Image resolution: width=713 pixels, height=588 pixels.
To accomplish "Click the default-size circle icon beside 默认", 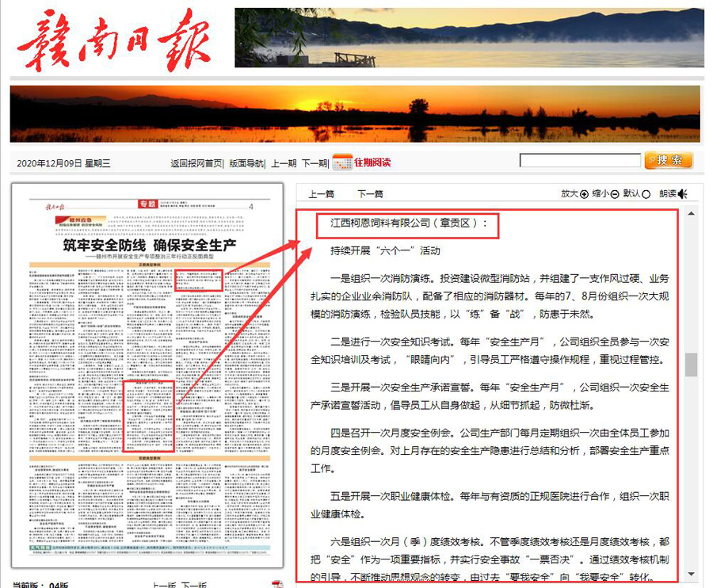I will click(646, 194).
